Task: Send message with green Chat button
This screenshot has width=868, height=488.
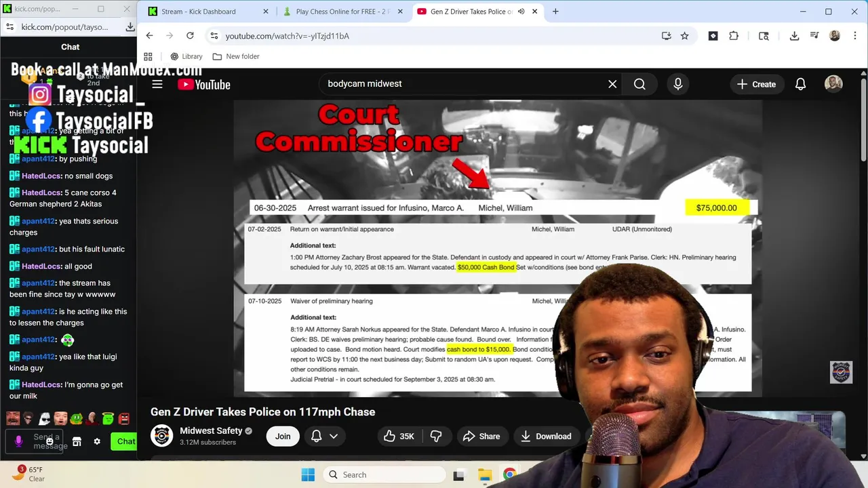Action: pyautogui.click(x=123, y=441)
